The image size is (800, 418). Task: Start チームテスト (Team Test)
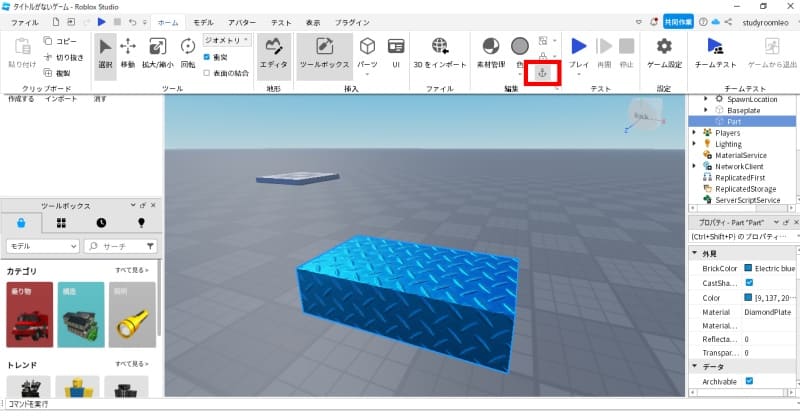715,54
